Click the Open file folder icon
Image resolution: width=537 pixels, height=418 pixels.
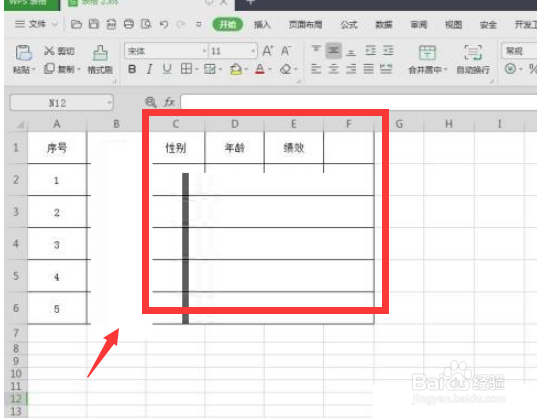click(76, 24)
